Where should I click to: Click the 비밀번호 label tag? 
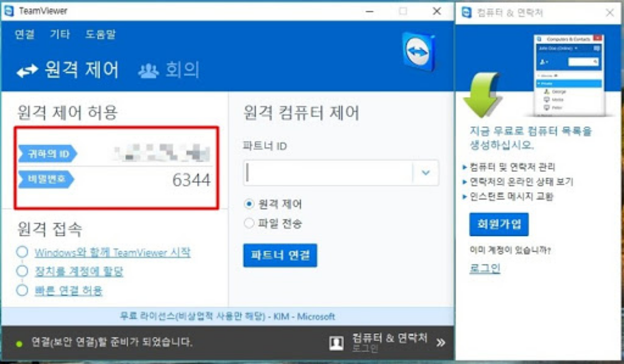pyautogui.click(x=46, y=179)
